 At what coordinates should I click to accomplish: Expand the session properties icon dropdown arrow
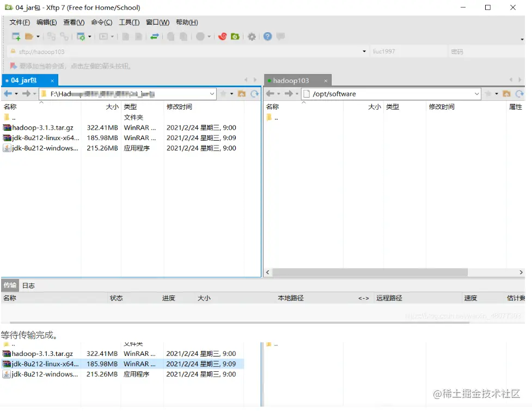coord(89,37)
